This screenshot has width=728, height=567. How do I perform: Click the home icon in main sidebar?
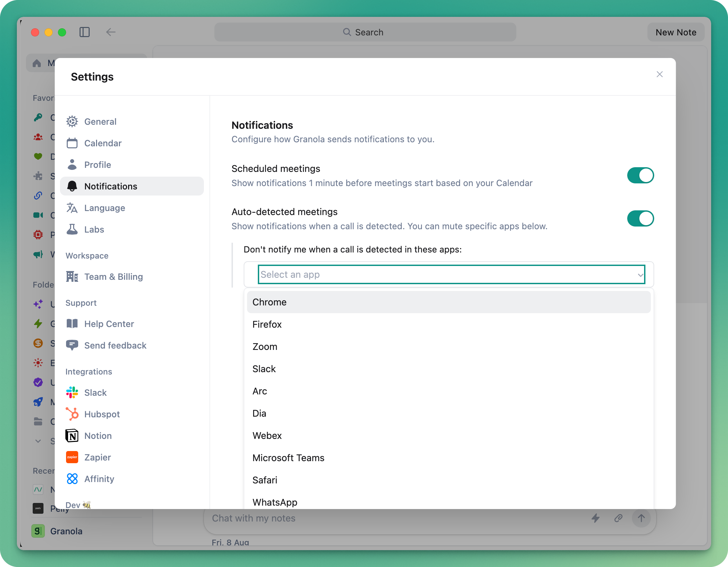coord(37,63)
